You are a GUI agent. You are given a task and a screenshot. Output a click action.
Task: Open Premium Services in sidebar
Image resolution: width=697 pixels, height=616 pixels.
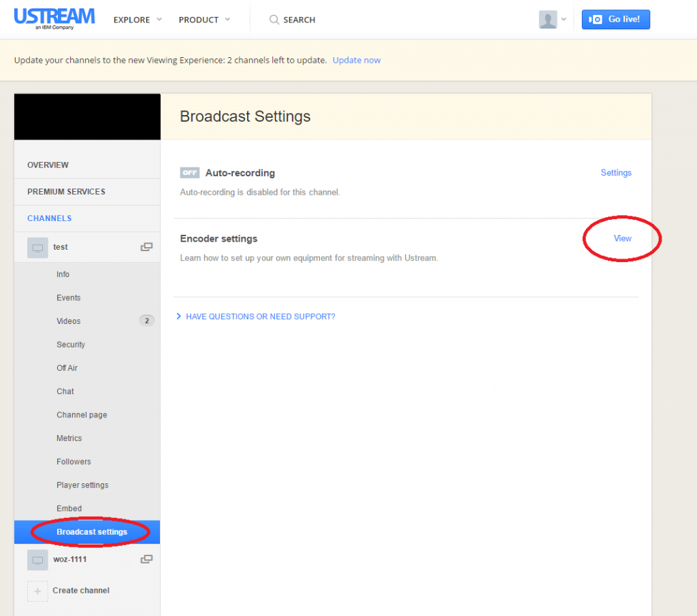click(x=87, y=191)
